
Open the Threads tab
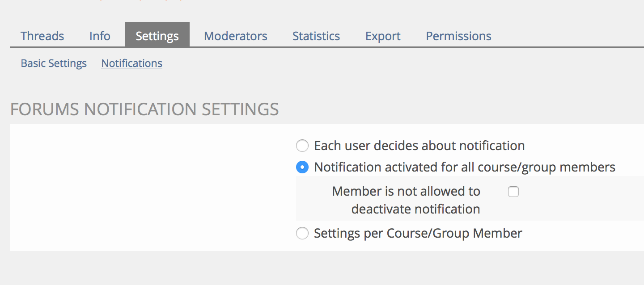pos(42,36)
